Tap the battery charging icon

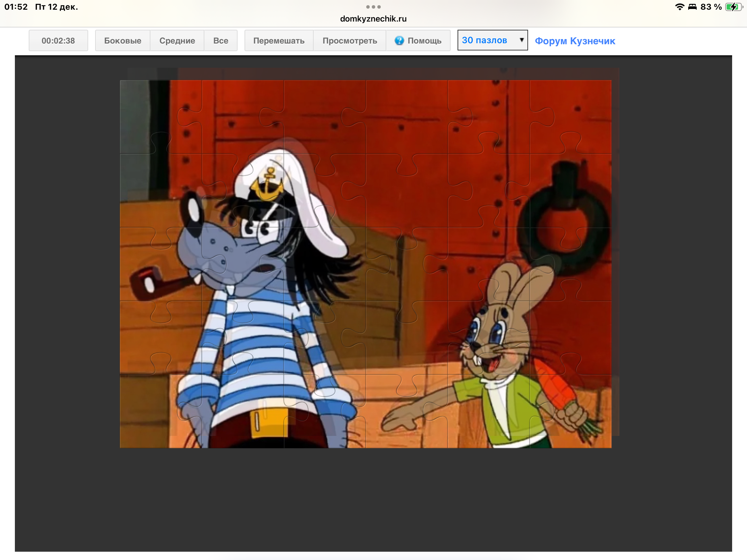click(x=734, y=7)
